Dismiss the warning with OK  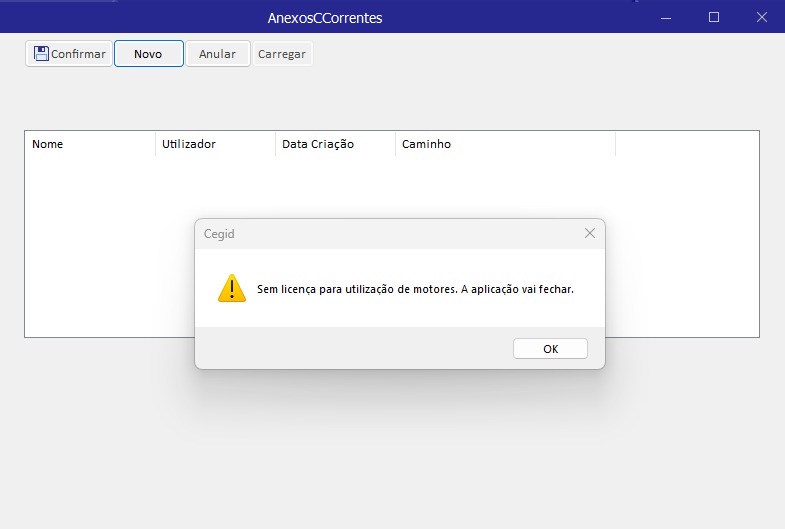pyautogui.click(x=550, y=349)
